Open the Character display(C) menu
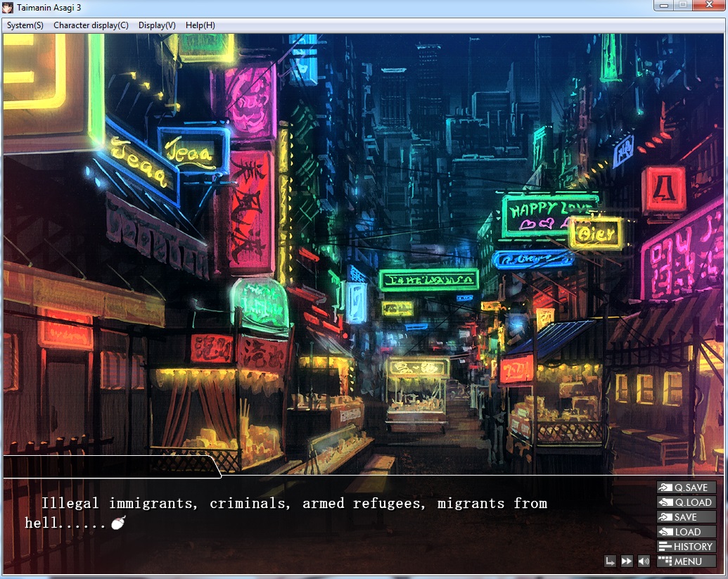The image size is (728, 579). (91, 25)
